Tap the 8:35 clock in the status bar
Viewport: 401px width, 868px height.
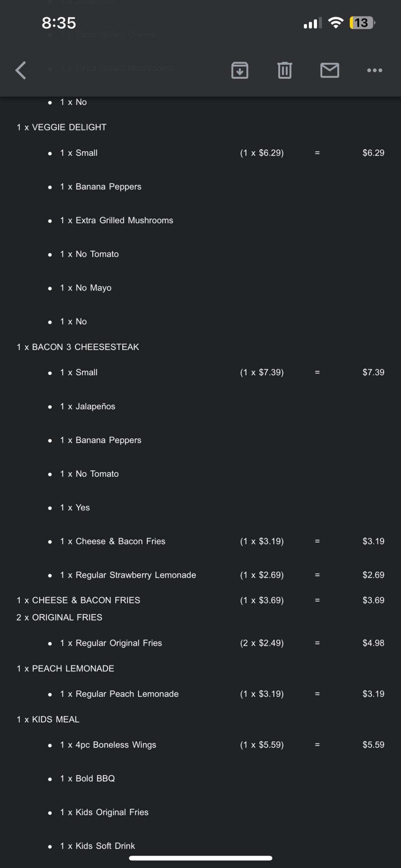(59, 23)
